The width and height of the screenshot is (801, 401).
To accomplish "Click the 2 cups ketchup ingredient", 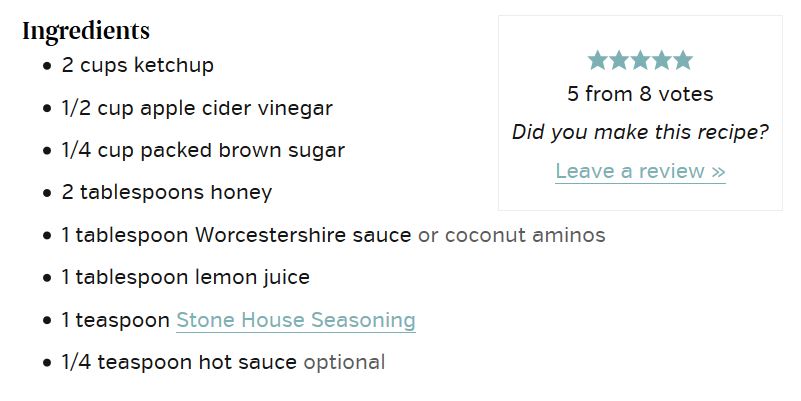I will [138, 65].
